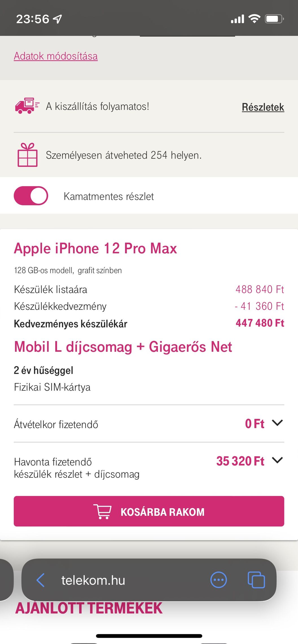
Task: Tap the Wi-Fi status icon
Action: 254,19
